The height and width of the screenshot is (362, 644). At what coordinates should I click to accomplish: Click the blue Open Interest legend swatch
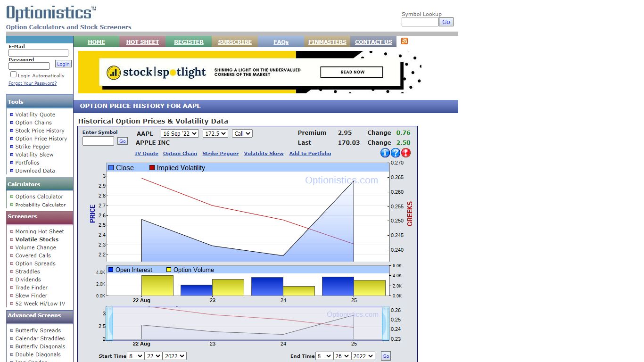pyautogui.click(x=111, y=270)
